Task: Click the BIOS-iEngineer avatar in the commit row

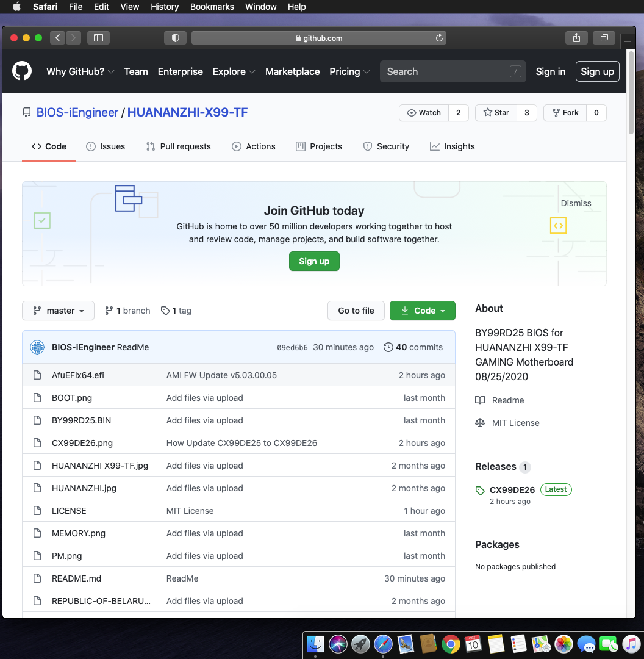Action: (37, 347)
